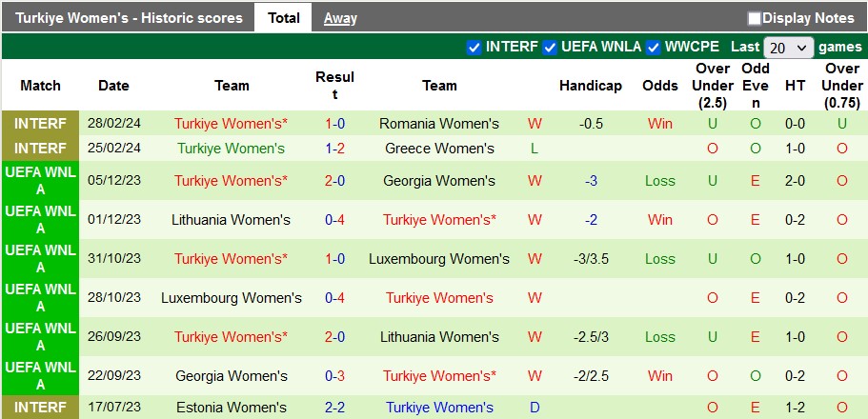The width and height of the screenshot is (868, 419).
Task: Disable the WWCPE filter checkbox
Action: point(654,47)
